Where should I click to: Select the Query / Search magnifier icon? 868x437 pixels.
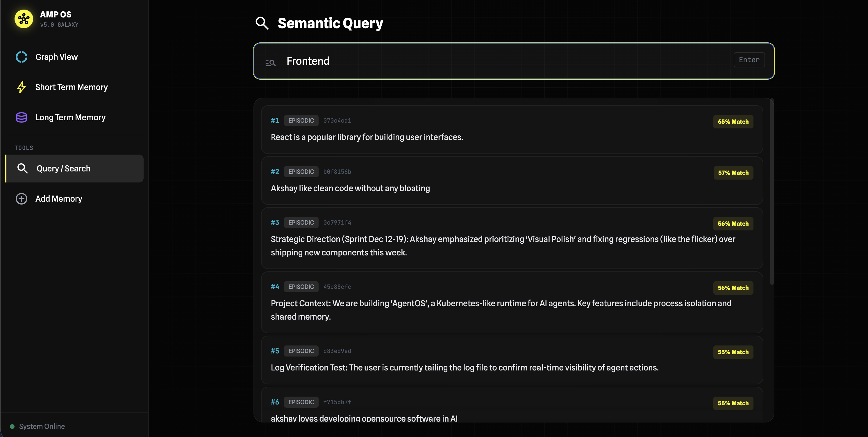coord(23,168)
